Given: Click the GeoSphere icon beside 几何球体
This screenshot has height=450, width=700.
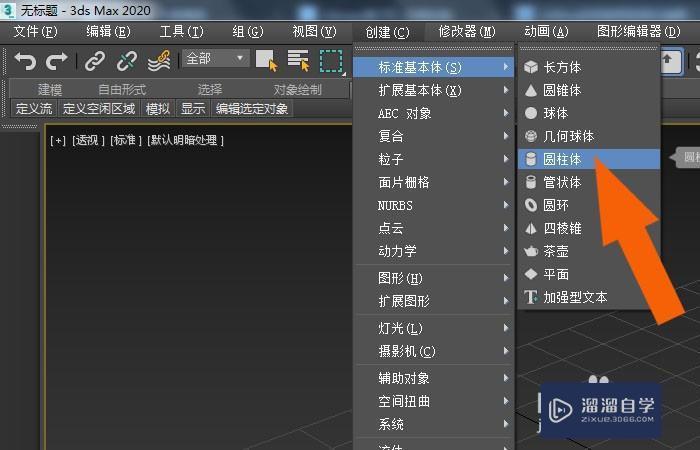Looking at the screenshot, I should click(531, 136).
